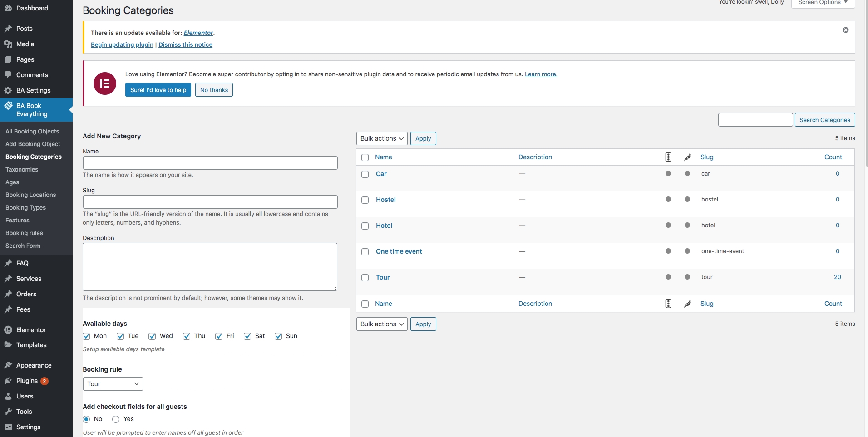The width and height of the screenshot is (868, 437).
Task: Click the Media sidebar icon
Action: coord(8,44)
